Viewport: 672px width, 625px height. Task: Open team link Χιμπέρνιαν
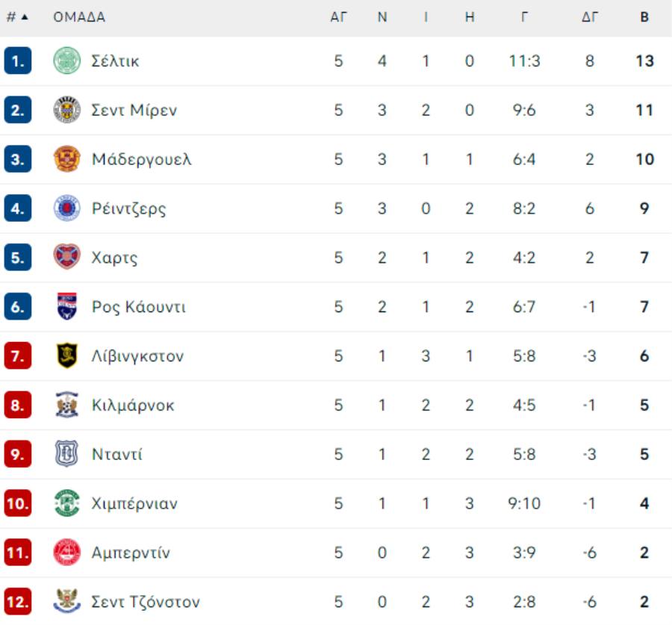click(x=134, y=503)
